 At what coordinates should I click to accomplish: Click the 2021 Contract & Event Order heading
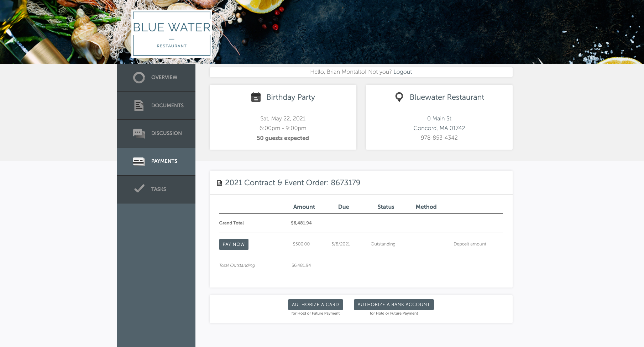pyautogui.click(x=292, y=183)
